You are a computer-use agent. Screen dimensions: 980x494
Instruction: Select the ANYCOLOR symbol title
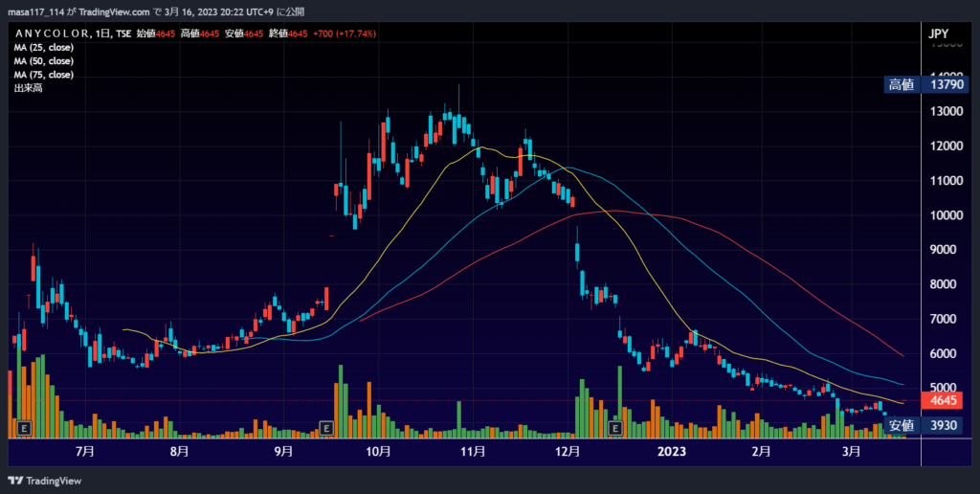click(51, 34)
